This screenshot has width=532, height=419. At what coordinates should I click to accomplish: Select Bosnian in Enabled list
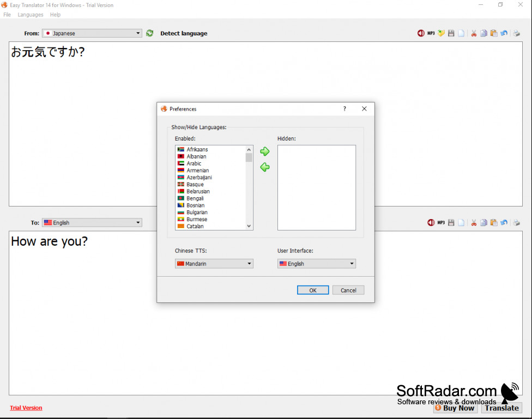click(x=210, y=205)
